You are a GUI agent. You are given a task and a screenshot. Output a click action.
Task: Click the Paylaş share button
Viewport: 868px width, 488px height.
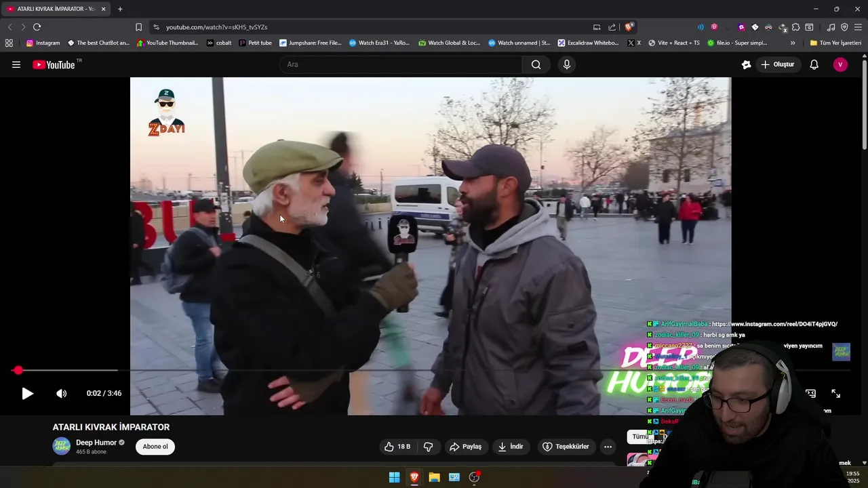coord(466,447)
